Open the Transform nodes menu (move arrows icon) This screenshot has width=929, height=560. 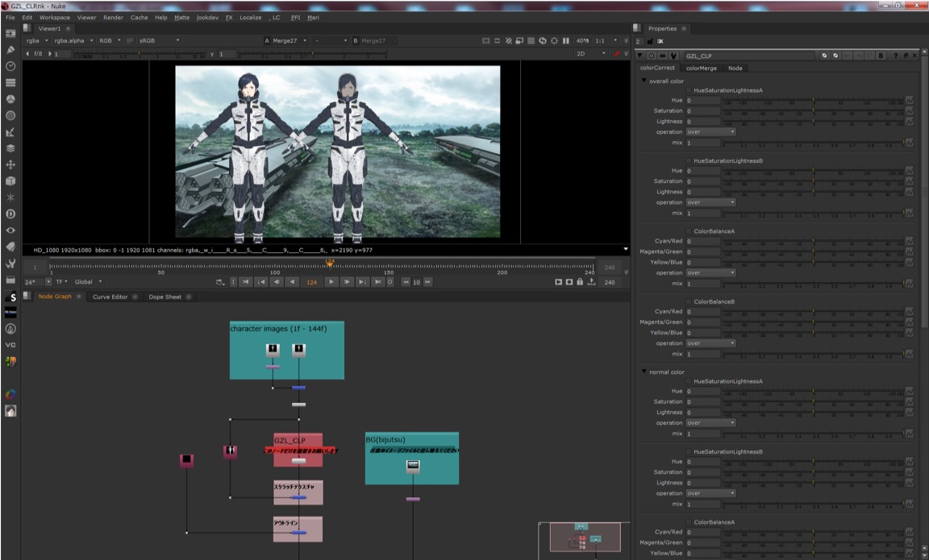10,164
